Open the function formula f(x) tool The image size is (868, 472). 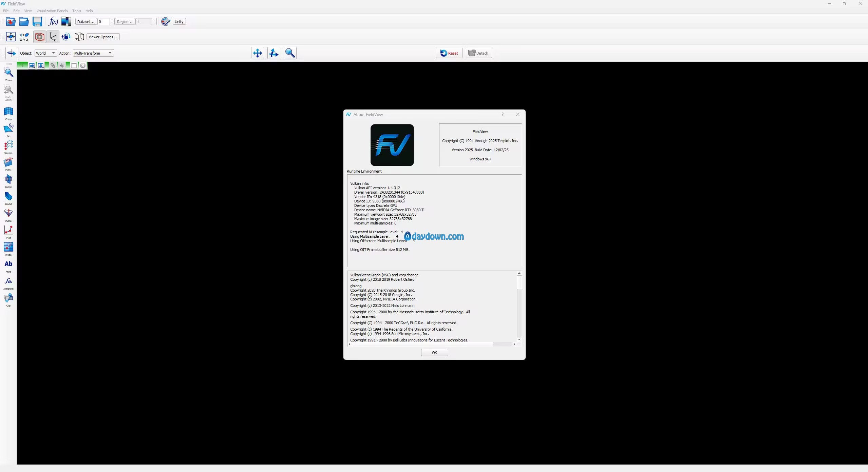pyautogui.click(x=53, y=22)
